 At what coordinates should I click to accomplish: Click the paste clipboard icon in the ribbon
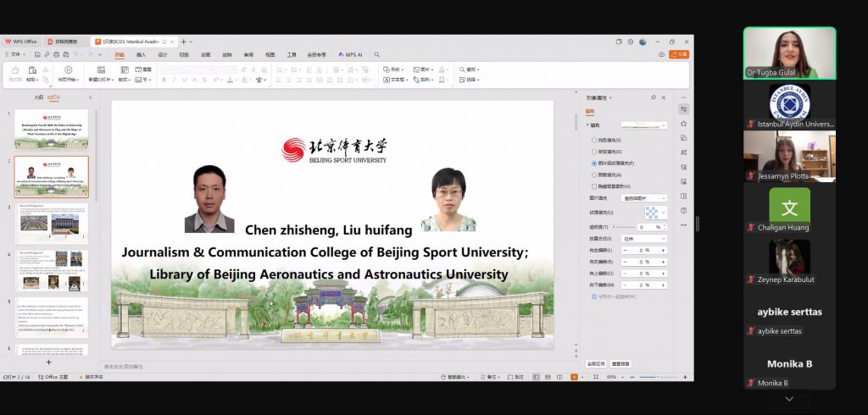click(32, 70)
